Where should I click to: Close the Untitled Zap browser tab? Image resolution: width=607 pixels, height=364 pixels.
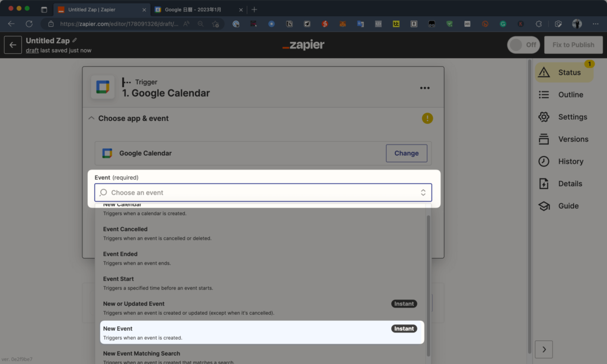pos(144,9)
